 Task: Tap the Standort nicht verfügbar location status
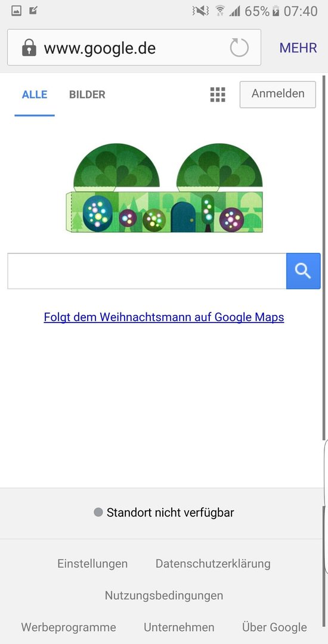(x=164, y=513)
